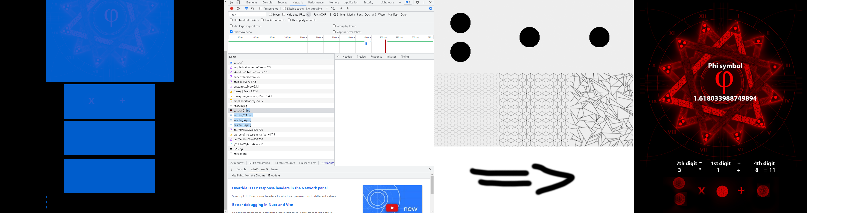This screenshot has height=213, width=868.
Task: Open the Sources panel tab
Action: click(x=282, y=2)
